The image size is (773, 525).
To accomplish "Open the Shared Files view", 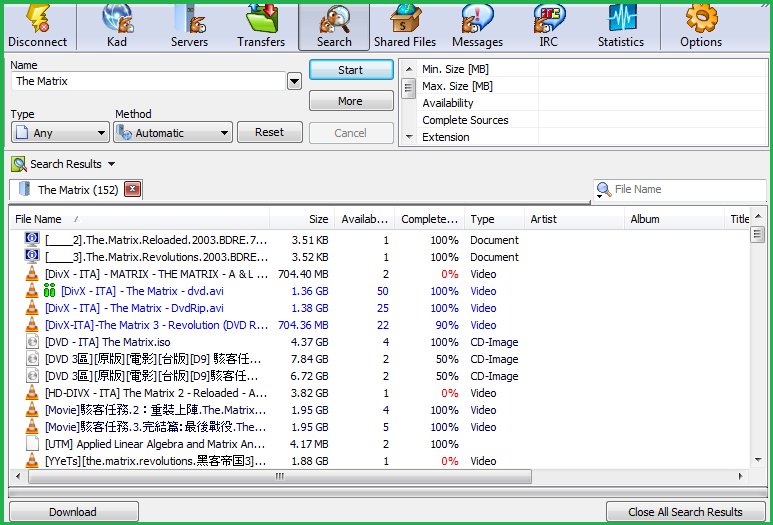I will (405, 27).
